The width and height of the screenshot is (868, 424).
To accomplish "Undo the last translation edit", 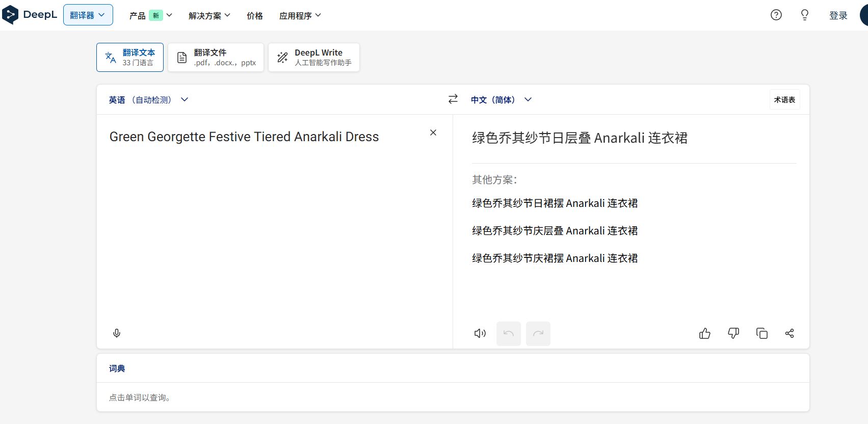I will tap(509, 334).
